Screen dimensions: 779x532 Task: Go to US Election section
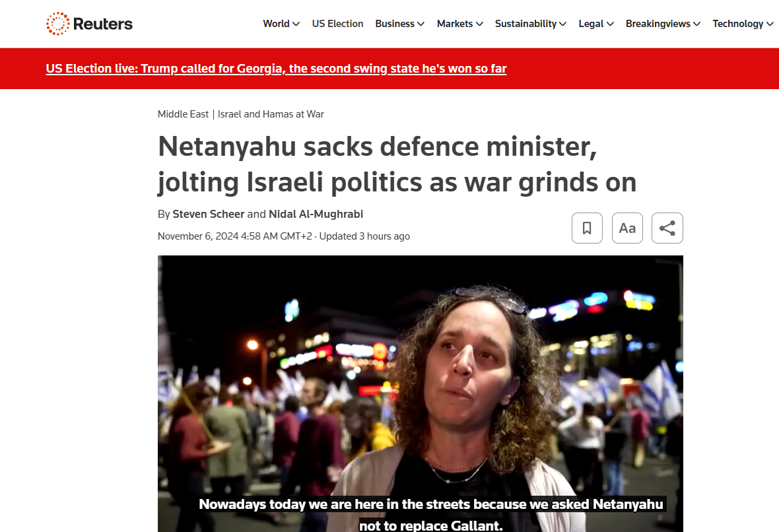(337, 24)
